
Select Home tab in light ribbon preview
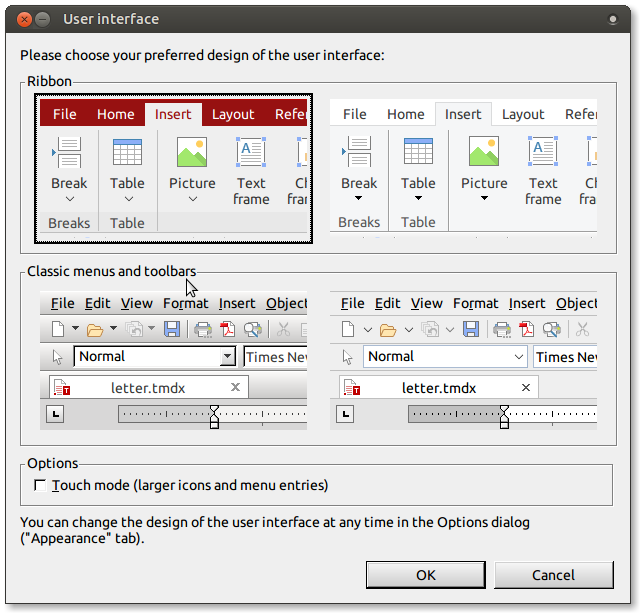pyautogui.click(x=406, y=114)
